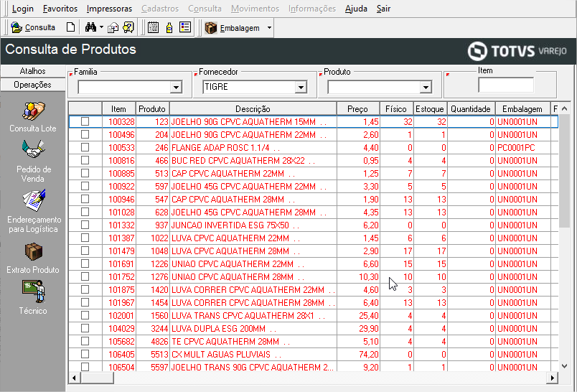Click the Consulta toolbar button
Image resolution: width=577 pixels, height=392 pixels.
click(33, 27)
